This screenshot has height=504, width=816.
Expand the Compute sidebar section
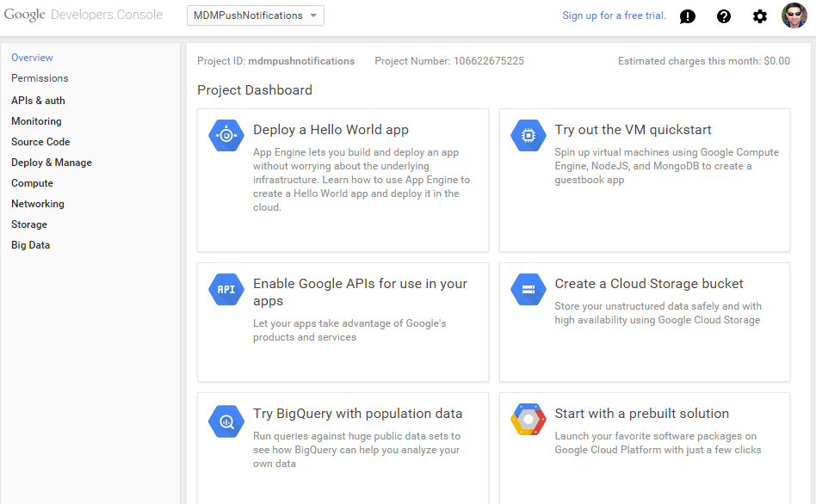(x=32, y=183)
